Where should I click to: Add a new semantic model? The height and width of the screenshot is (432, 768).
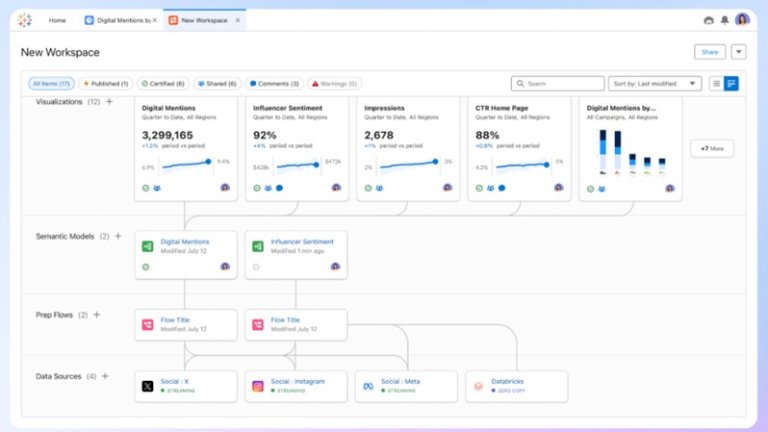pyautogui.click(x=118, y=236)
